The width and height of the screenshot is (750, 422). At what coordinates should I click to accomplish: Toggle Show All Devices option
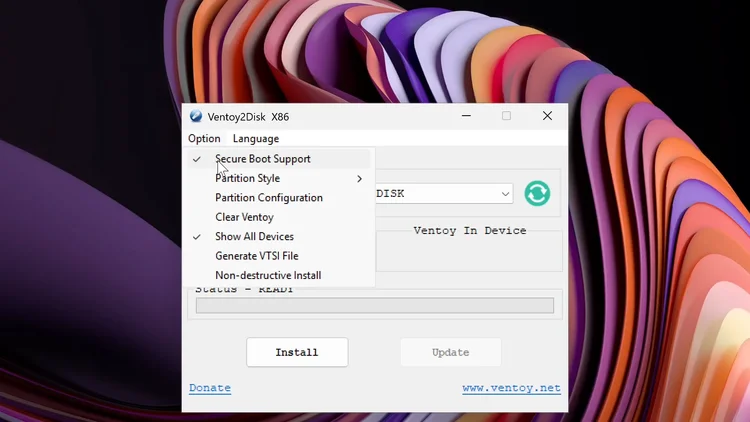tap(277, 236)
